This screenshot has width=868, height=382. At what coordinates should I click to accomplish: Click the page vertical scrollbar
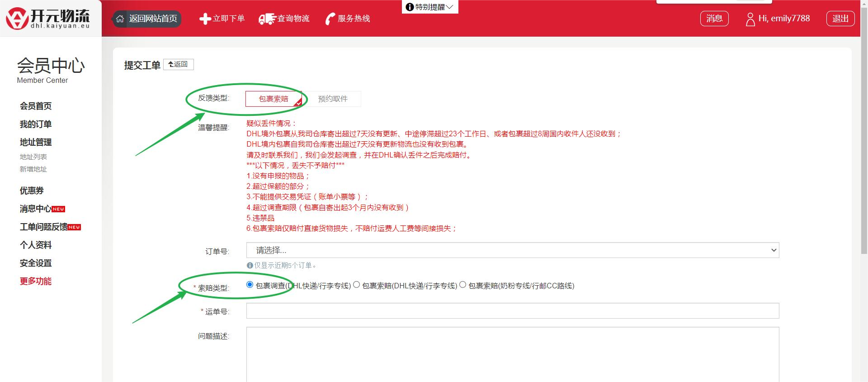coord(863,136)
